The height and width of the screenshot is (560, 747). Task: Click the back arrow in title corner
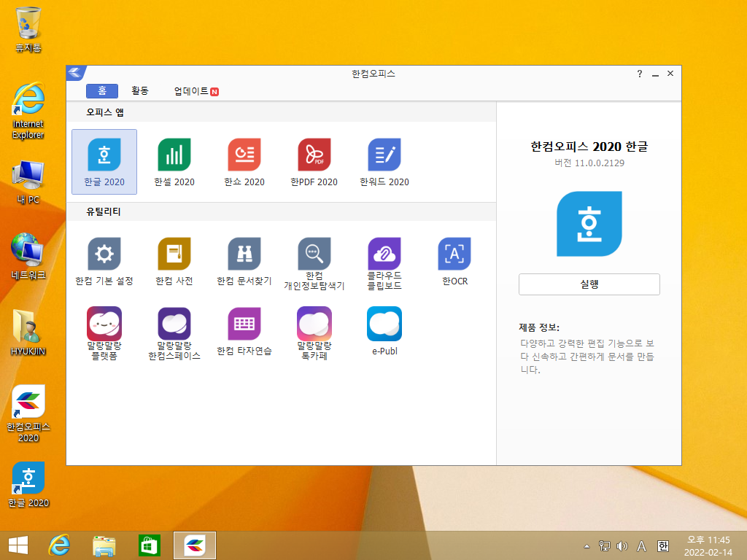point(75,72)
